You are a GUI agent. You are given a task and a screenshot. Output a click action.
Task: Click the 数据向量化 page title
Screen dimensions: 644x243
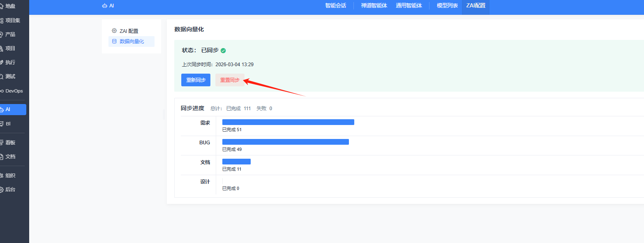189,29
